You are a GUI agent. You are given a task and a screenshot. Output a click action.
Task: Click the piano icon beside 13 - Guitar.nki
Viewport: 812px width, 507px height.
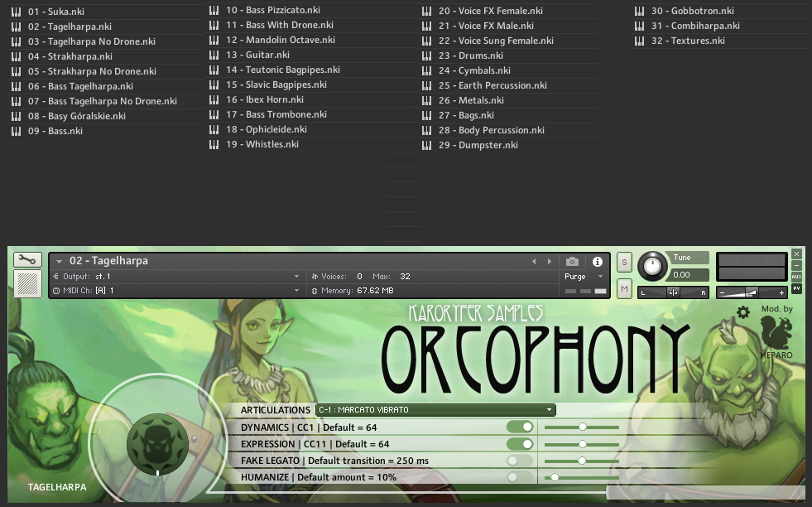coord(214,55)
